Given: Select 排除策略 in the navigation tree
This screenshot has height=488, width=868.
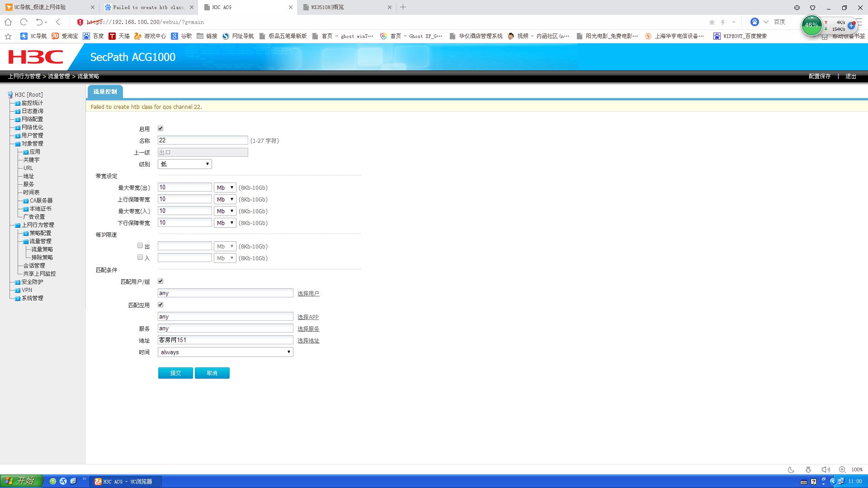Looking at the screenshot, I should pos(42,258).
